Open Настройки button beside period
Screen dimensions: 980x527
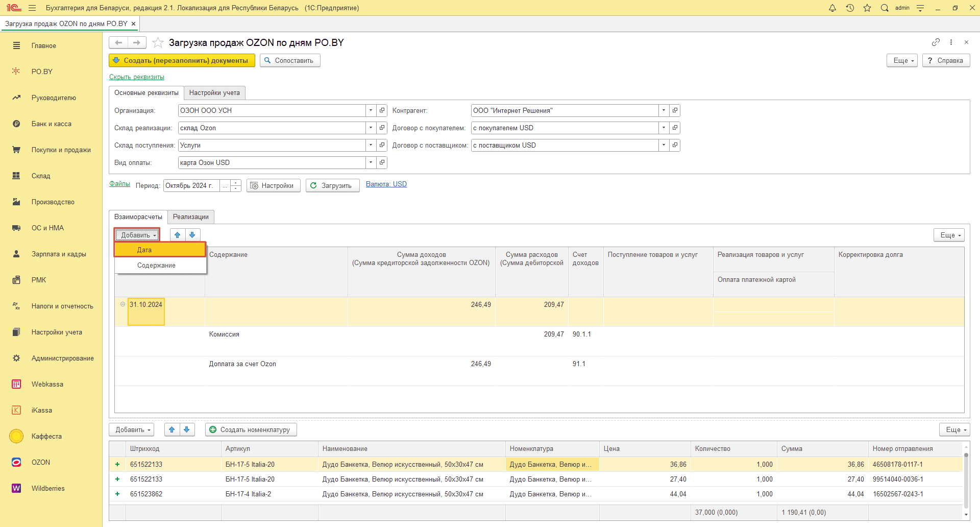(274, 185)
